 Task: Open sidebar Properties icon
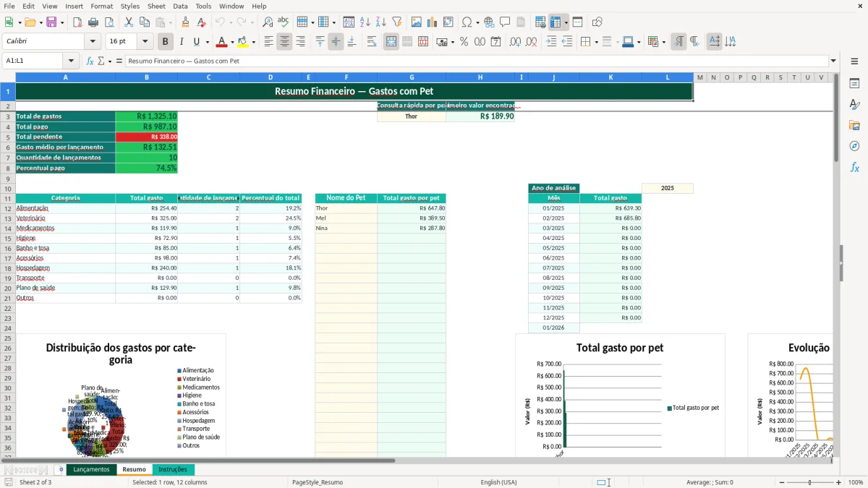coord(854,83)
